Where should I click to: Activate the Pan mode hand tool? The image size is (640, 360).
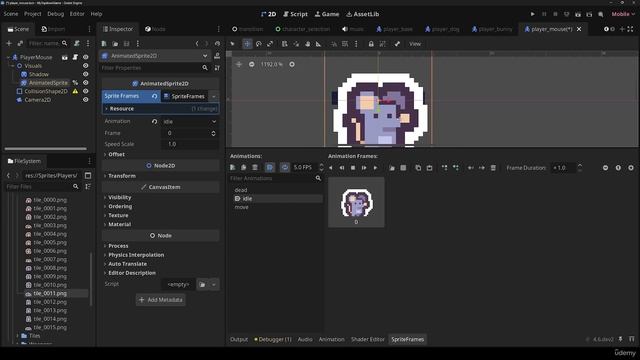click(x=307, y=44)
